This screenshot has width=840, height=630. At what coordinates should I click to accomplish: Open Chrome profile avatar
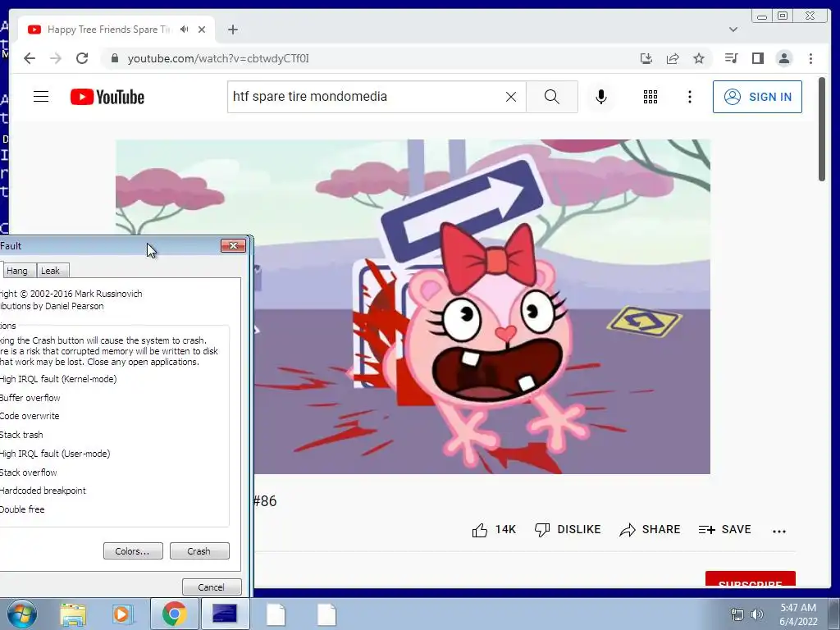783,58
